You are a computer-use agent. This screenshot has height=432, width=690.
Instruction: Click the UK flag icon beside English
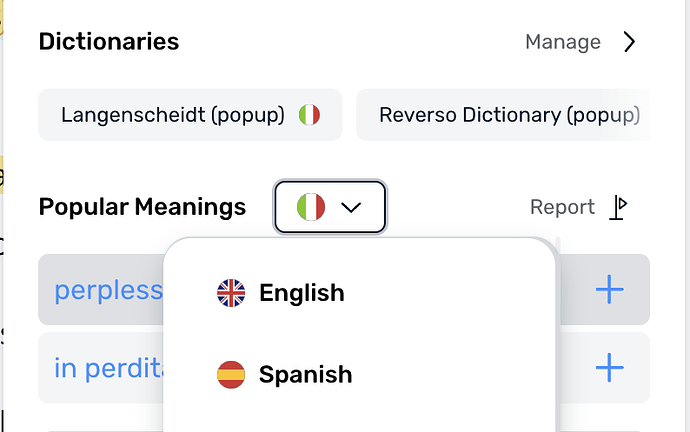[231, 293]
